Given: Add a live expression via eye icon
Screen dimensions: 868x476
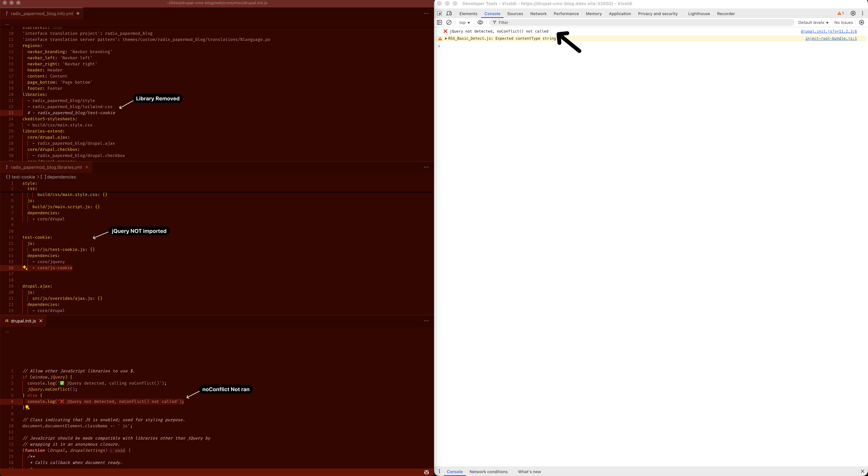Looking at the screenshot, I should point(480,22).
